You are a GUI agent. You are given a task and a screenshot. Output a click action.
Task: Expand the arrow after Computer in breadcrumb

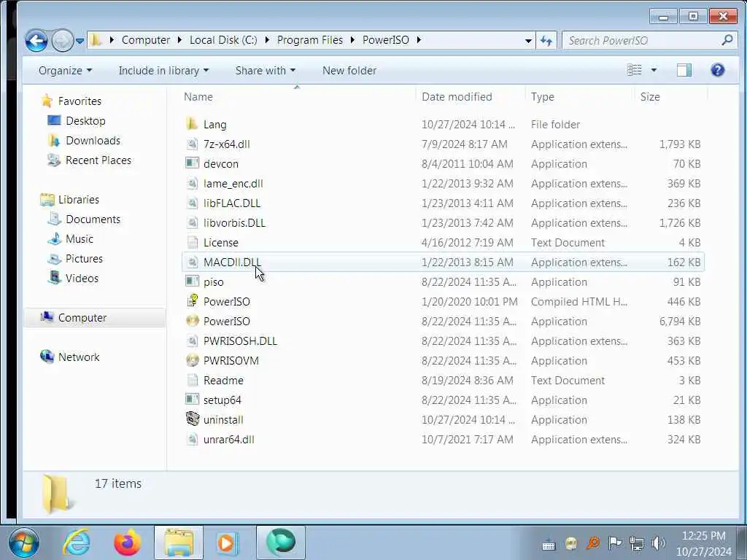179,41
